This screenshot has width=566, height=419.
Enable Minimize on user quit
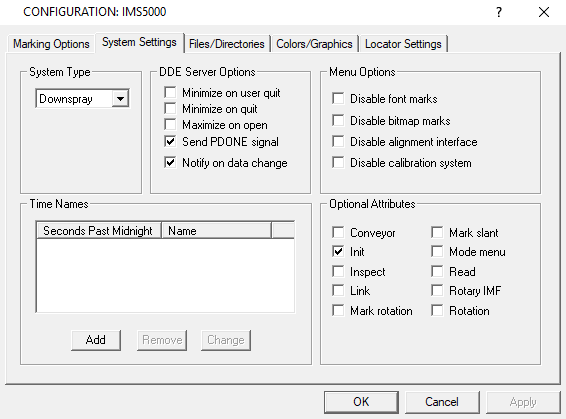coord(170,92)
